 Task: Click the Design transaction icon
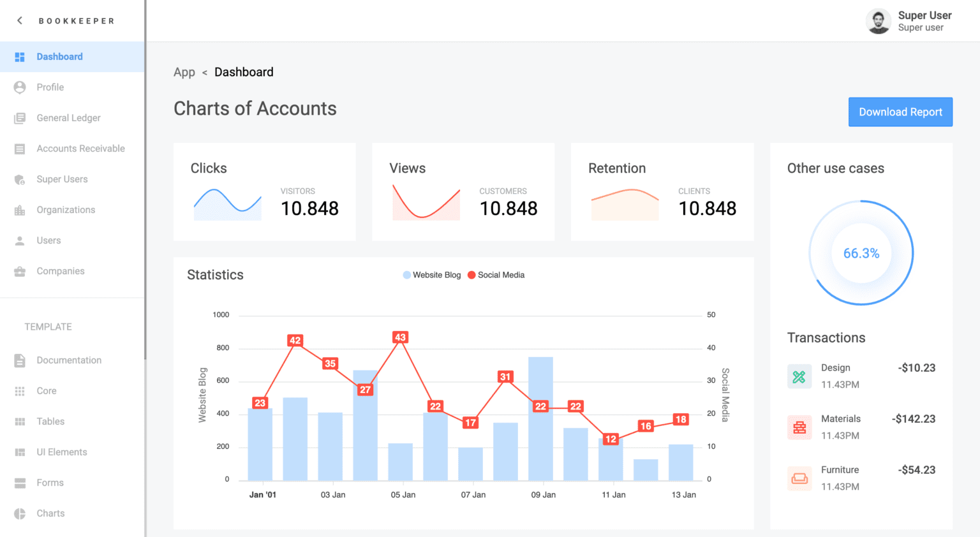[799, 376]
